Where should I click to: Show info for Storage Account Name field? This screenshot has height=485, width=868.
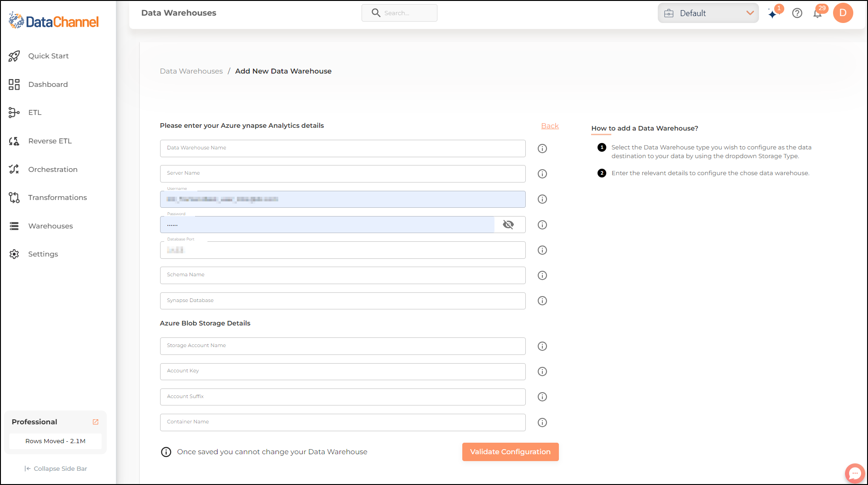(542, 346)
